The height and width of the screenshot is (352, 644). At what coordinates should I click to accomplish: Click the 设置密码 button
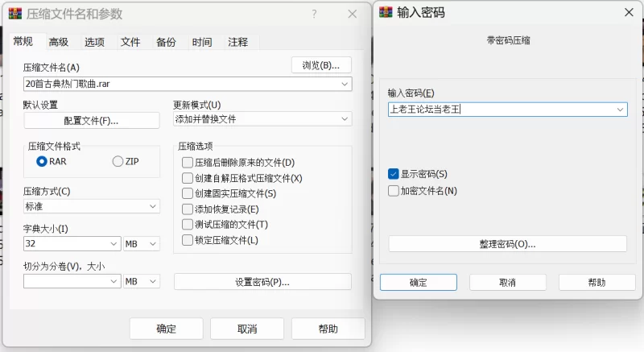point(262,282)
